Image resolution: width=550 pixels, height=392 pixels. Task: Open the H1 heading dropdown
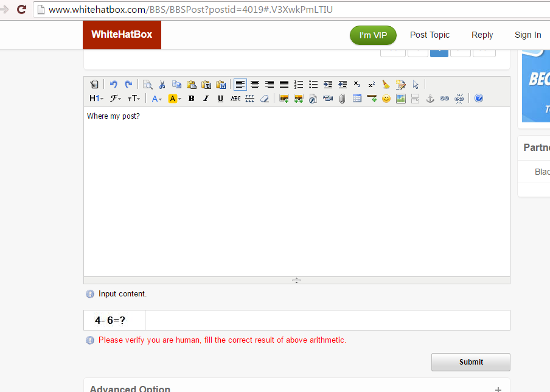click(96, 99)
